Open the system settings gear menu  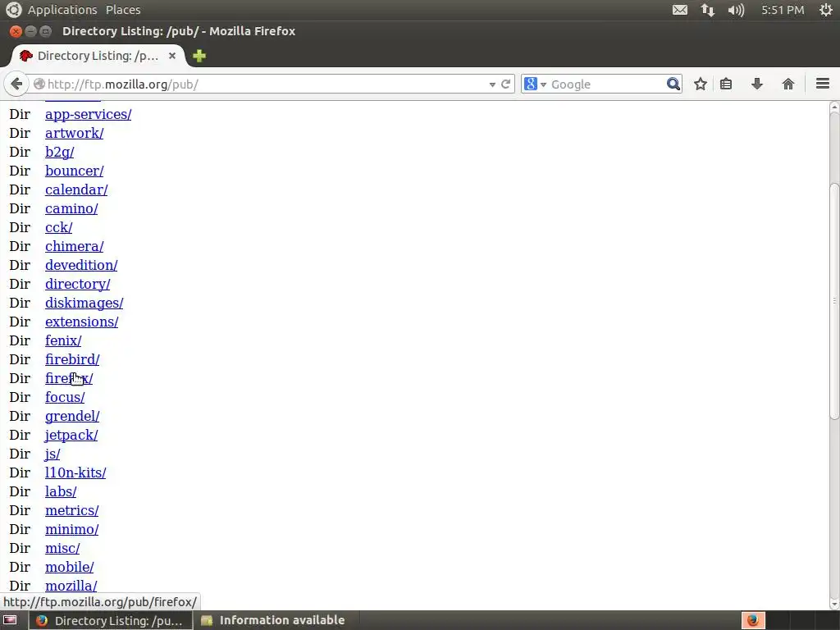pyautogui.click(x=825, y=10)
